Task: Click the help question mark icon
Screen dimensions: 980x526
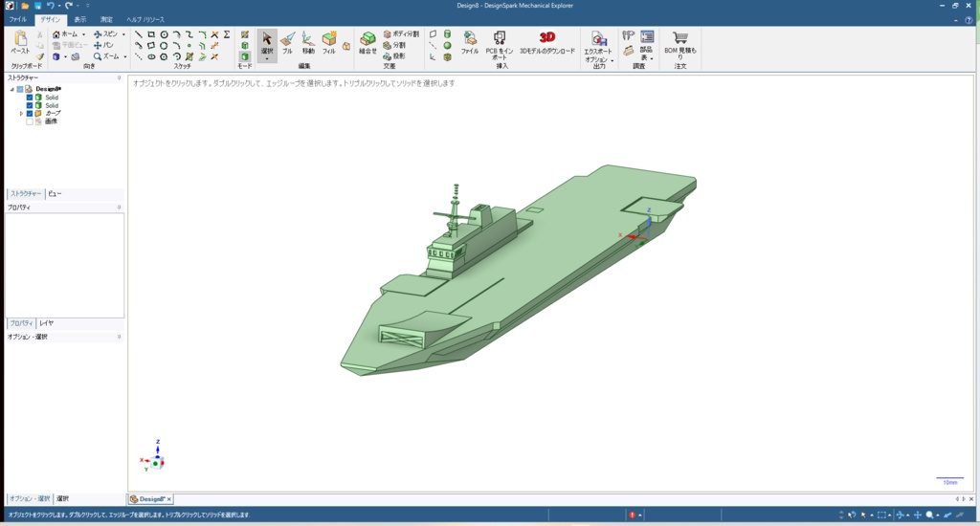Action: (969, 20)
